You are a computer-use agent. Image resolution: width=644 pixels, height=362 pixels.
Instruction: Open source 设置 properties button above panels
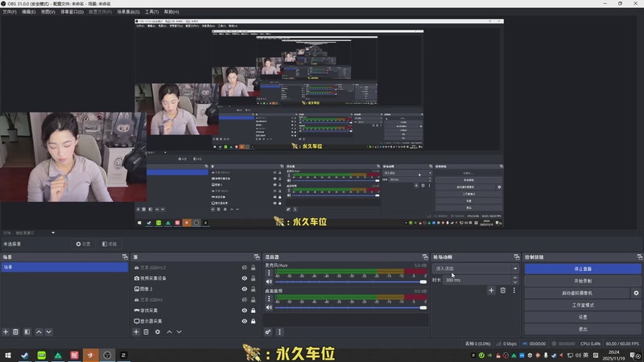pos(83,244)
